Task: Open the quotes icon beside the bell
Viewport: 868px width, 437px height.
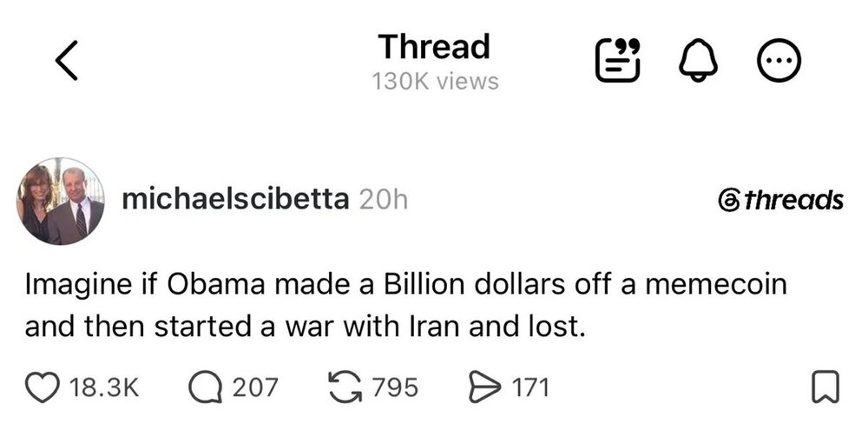Action: pyautogui.click(x=618, y=60)
